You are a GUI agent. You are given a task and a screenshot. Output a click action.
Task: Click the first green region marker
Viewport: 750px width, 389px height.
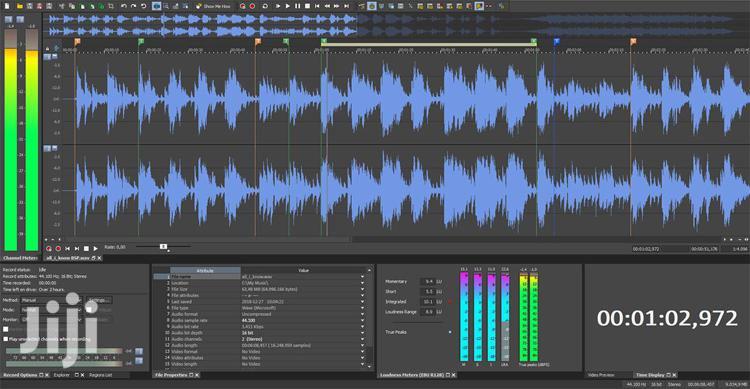click(x=141, y=42)
